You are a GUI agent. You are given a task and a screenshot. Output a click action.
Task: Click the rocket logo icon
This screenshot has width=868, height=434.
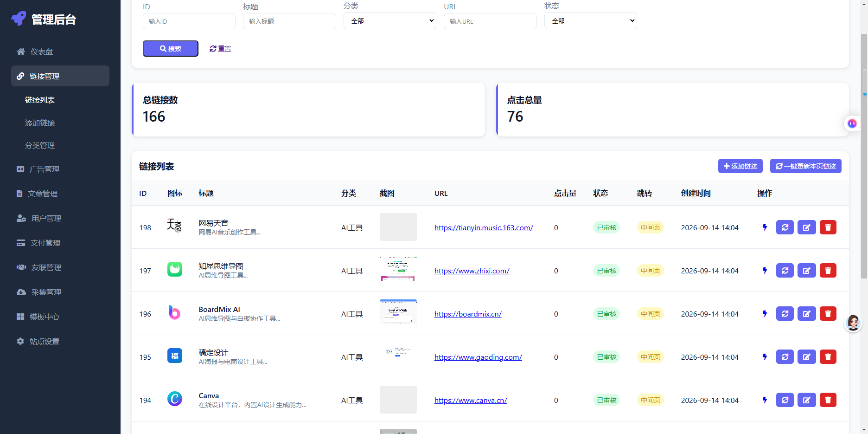coord(19,19)
